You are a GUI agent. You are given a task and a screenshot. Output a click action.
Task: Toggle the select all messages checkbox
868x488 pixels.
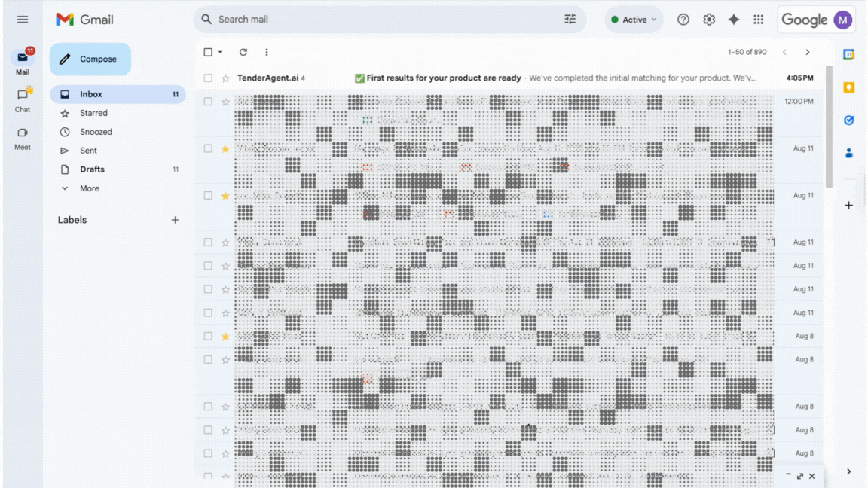click(x=209, y=53)
